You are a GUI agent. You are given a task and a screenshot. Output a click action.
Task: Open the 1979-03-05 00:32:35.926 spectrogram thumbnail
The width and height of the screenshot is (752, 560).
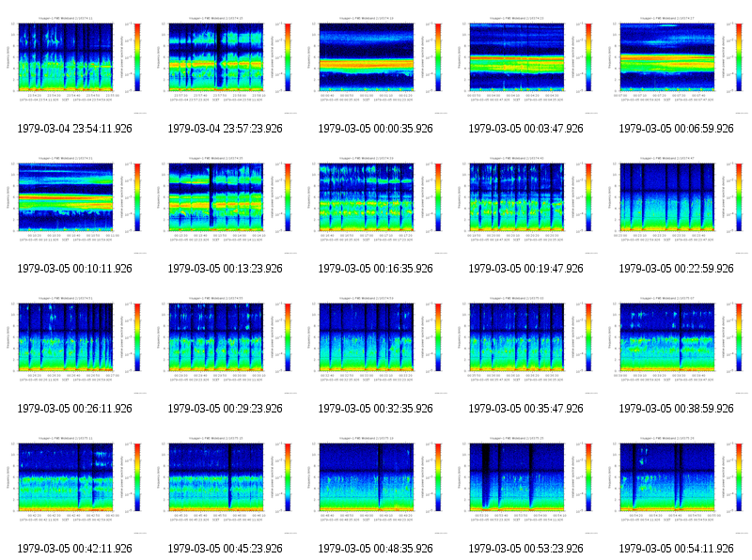pyautogui.click(x=375, y=343)
